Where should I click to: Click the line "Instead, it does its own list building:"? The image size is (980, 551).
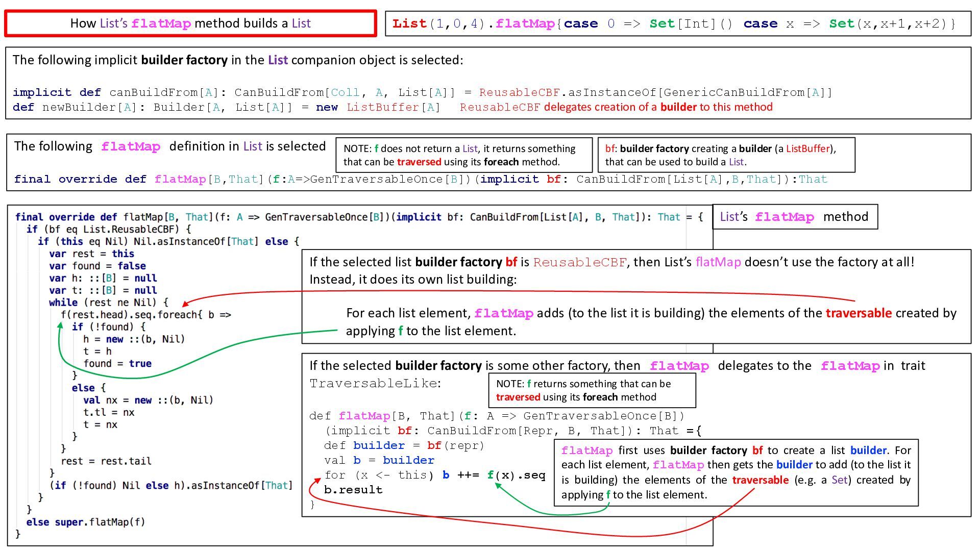(413, 280)
